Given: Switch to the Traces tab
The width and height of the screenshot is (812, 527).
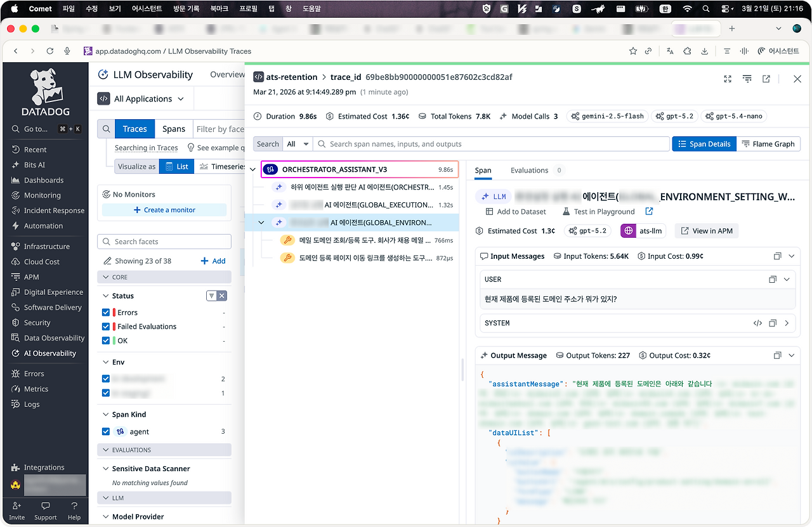Looking at the screenshot, I should pyautogui.click(x=134, y=129).
